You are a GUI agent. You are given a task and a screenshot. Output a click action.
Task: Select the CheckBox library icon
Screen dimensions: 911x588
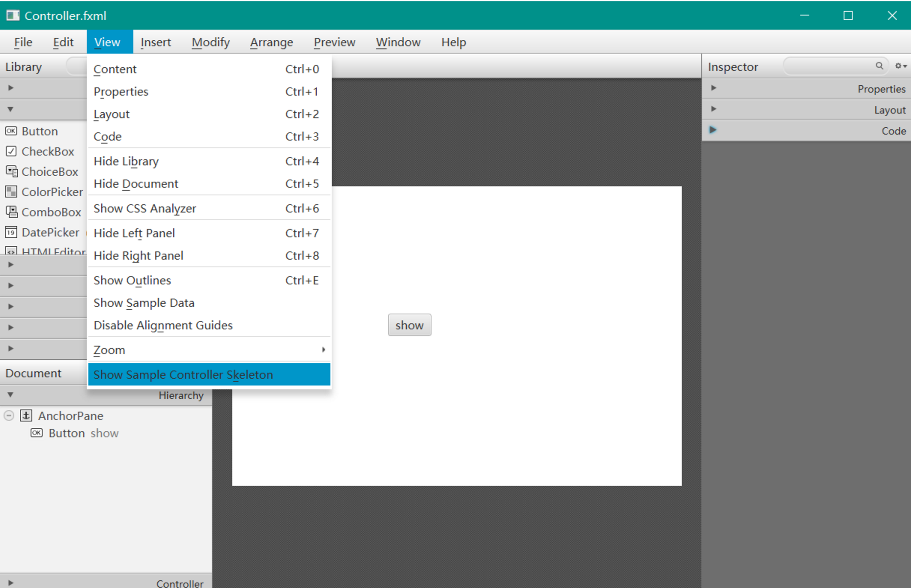point(11,151)
